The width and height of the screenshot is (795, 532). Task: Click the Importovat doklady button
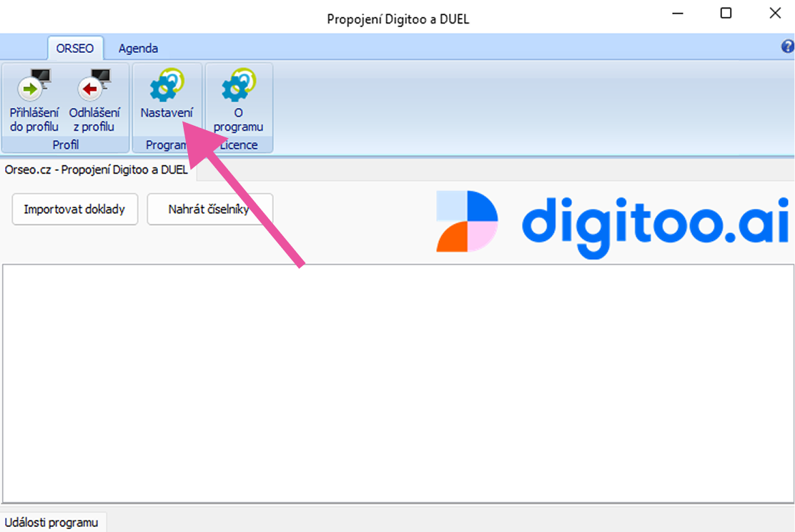pyautogui.click(x=74, y=209)
